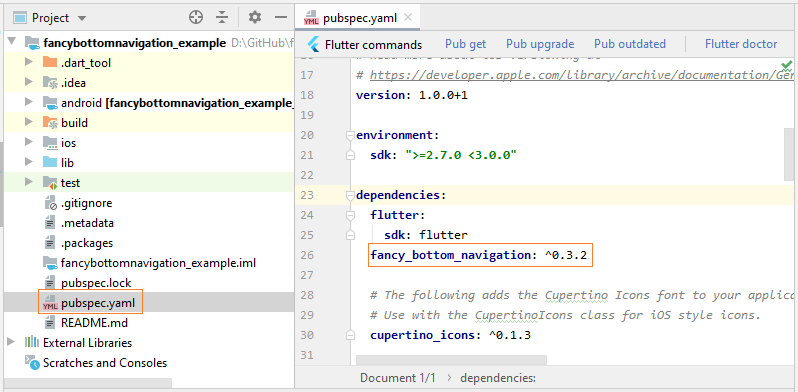This screenshot has height=392, width=798.
Task: Open the Project view dropdown
Action: (81, 18)
